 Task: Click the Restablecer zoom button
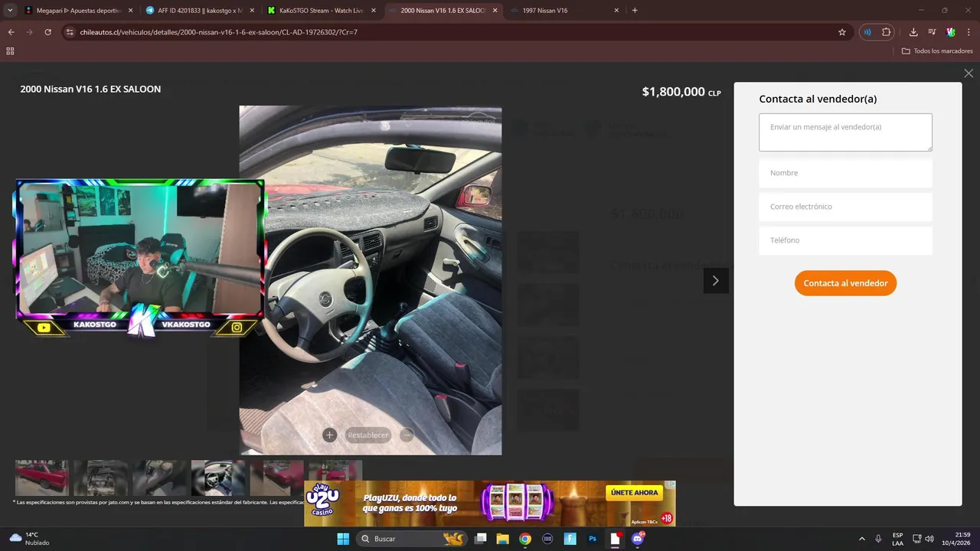(368, 435)
